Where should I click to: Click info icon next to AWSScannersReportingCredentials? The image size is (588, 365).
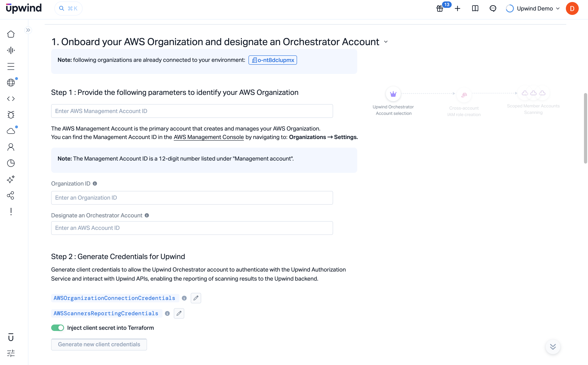coord(167,313)
